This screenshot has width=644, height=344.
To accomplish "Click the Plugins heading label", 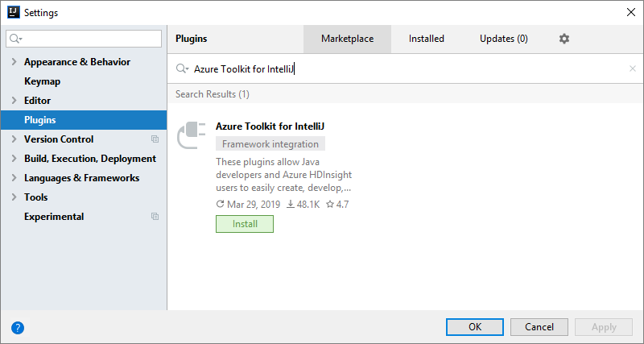I will pyautogui.click(x=192, y=39).
